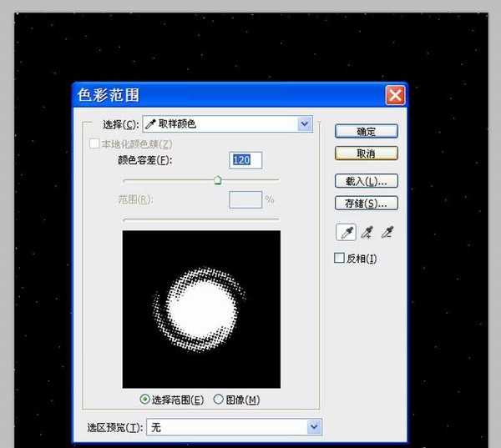This screenshot has width=501, height=448.
Task: Select the Add to Sample eyedropper
Action: (367, 233)
